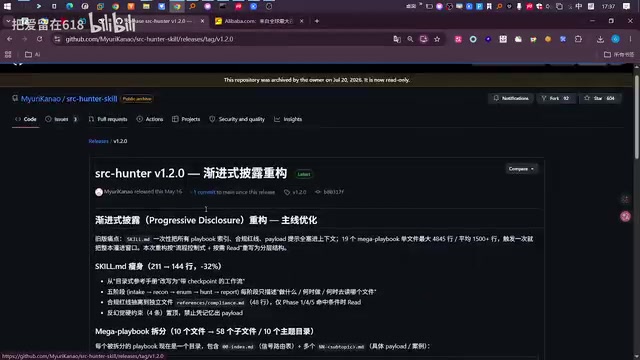
Task: Open the taskbar notification center icon
Action: coord(627,6)
